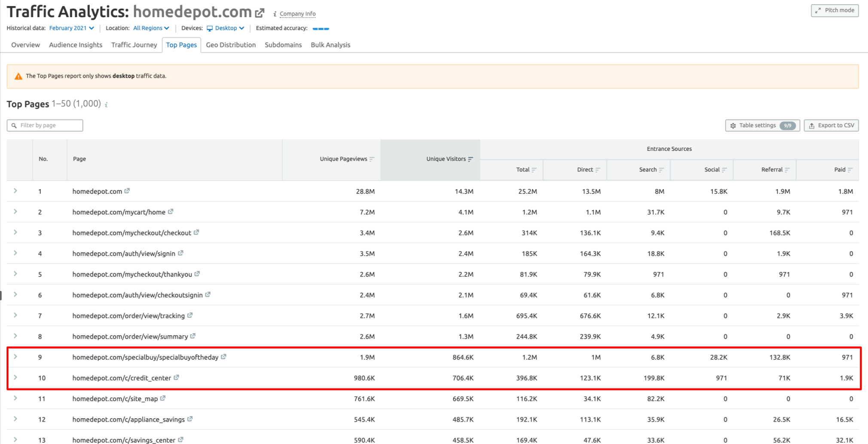Expand row 12 appliance_savings details
Viewport: 868px width, 444px height.
[x=15, y=419]
